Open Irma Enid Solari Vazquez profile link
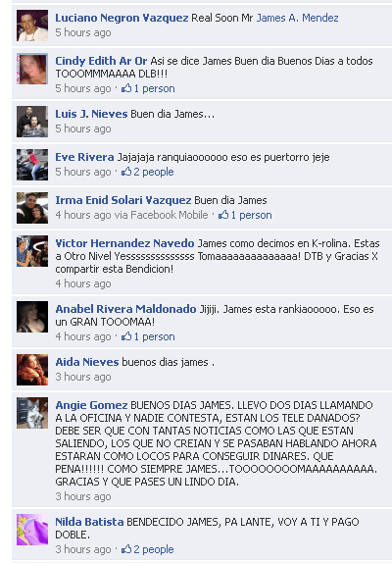This screenshot has width=392, height=563. (123, 200)
